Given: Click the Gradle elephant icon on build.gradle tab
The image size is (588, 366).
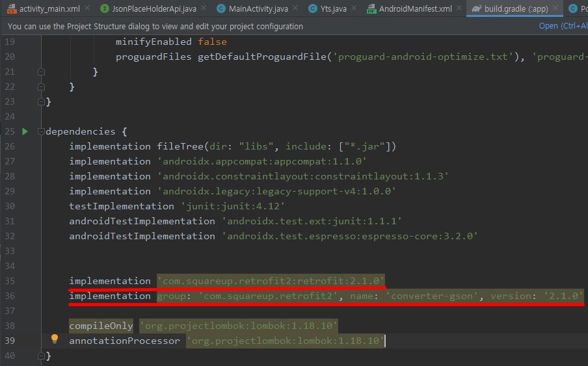Looking at the screenshot, I should [x=476, y=8].
